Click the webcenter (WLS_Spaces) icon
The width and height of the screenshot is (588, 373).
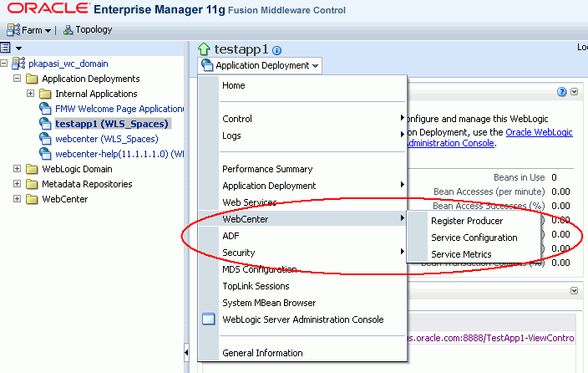click(x=45, y=139)
